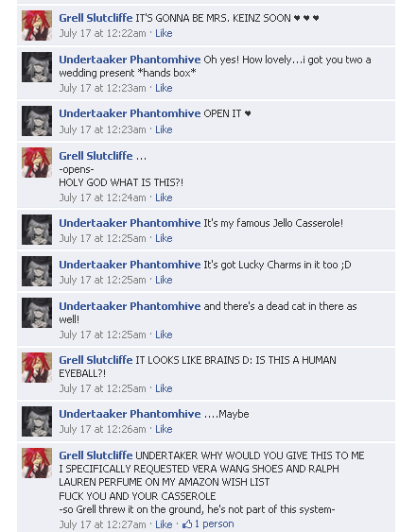This screenshot has height=532, width=417.
Task: Like the 'VERA WANG SHOES' rant comment
Action: 164,524
